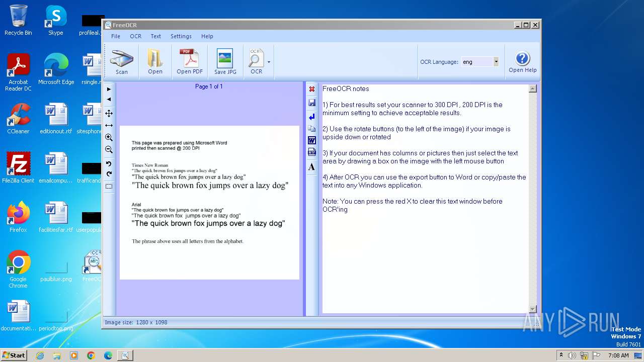Open Edge from the taskbar
The width and height of the screenshot is (644, 362).
coord(108,355)
